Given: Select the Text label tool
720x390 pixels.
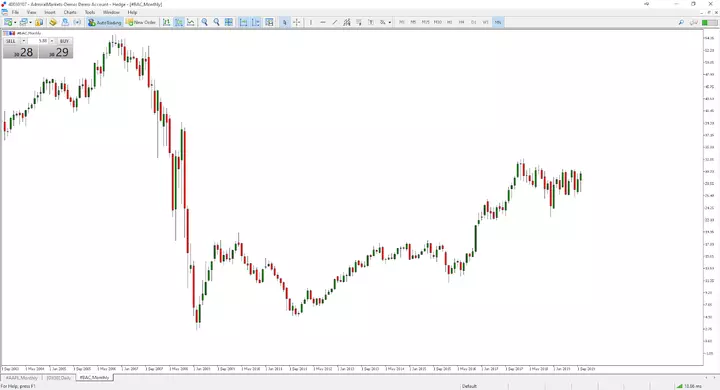Looking at the screenshot, I should coord(371,22).
